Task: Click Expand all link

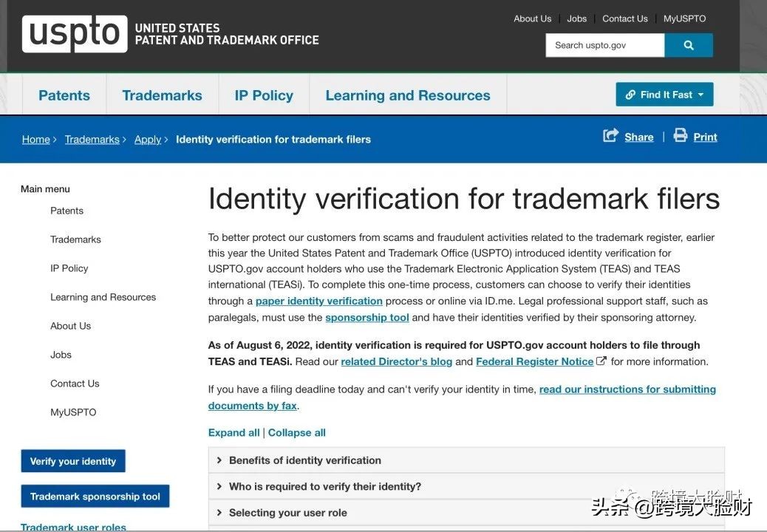Action: tap(233, 433)
